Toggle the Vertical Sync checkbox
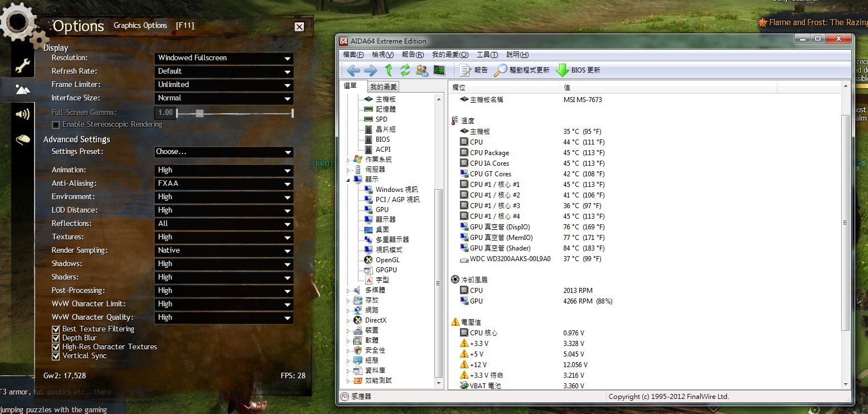 pos(56,356)
